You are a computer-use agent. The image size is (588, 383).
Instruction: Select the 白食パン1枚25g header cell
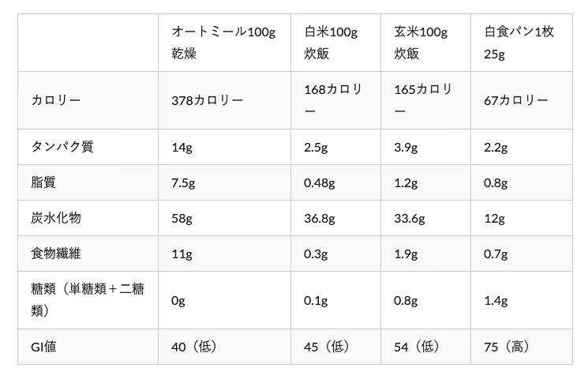tap(522, 43)
